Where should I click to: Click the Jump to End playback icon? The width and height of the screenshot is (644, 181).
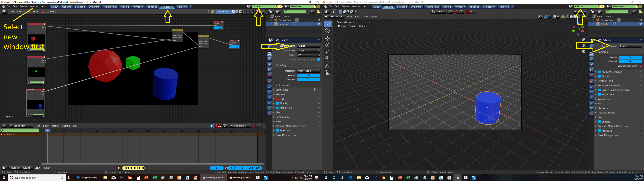coord(143,168)
